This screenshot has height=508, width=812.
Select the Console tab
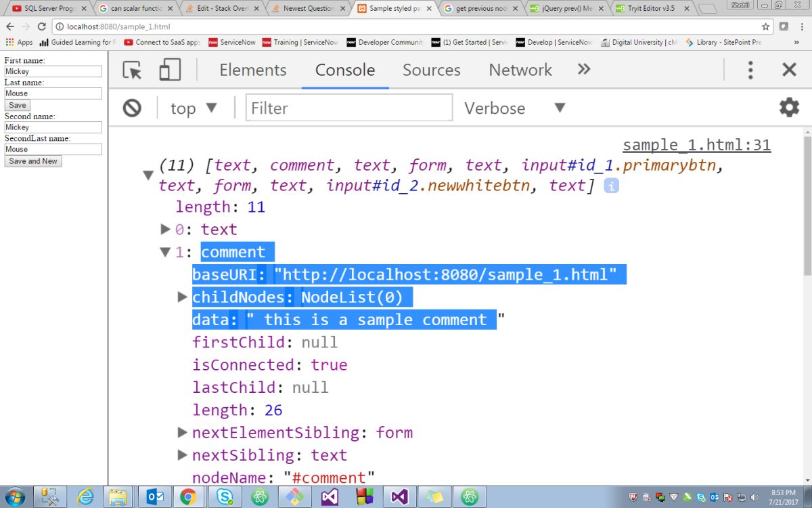[x=345, y=70]
